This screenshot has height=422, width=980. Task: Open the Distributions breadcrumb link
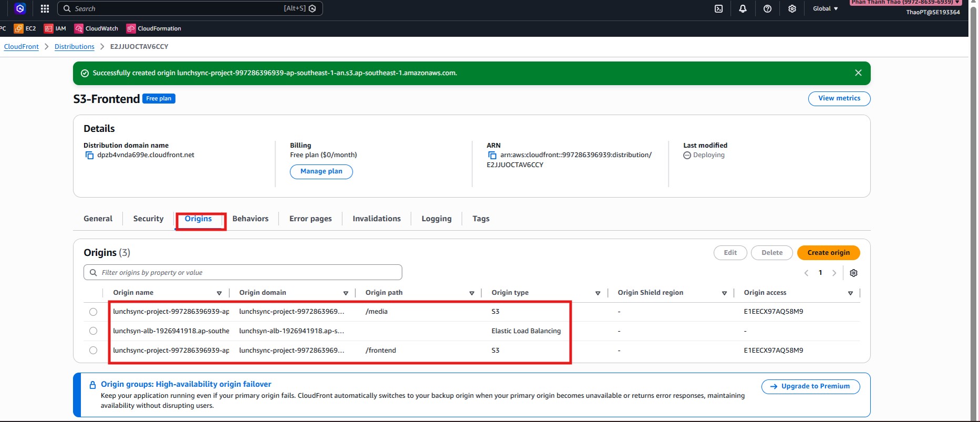point(75,47)
